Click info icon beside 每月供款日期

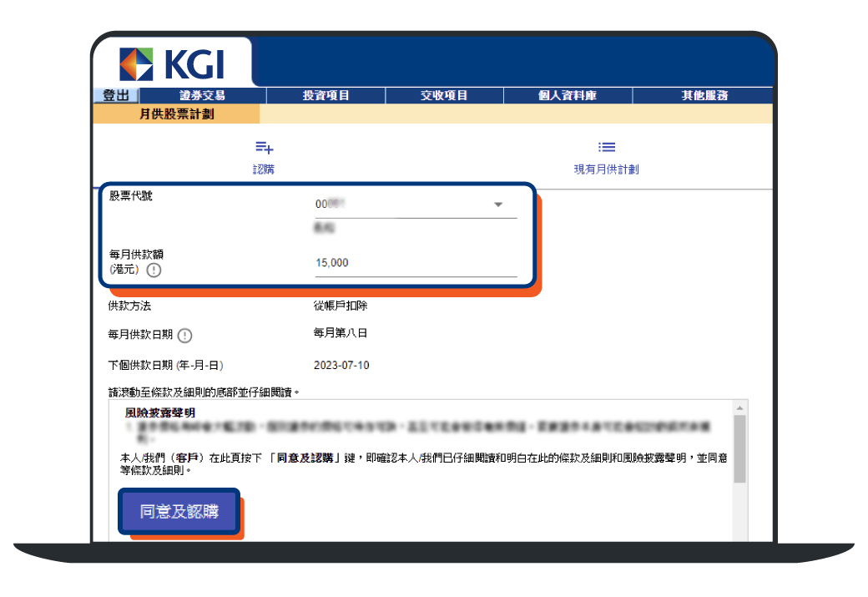click(185, 336)
